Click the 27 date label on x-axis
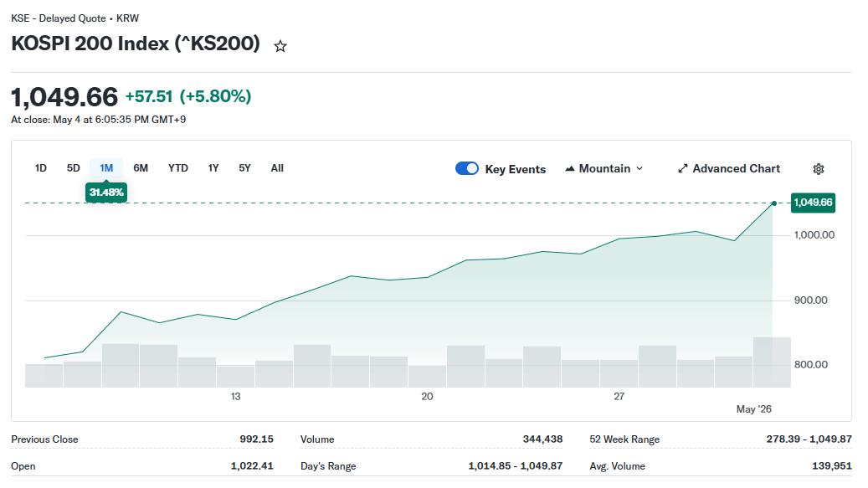The width and height of the screenshot is (868, 488). 619,396
